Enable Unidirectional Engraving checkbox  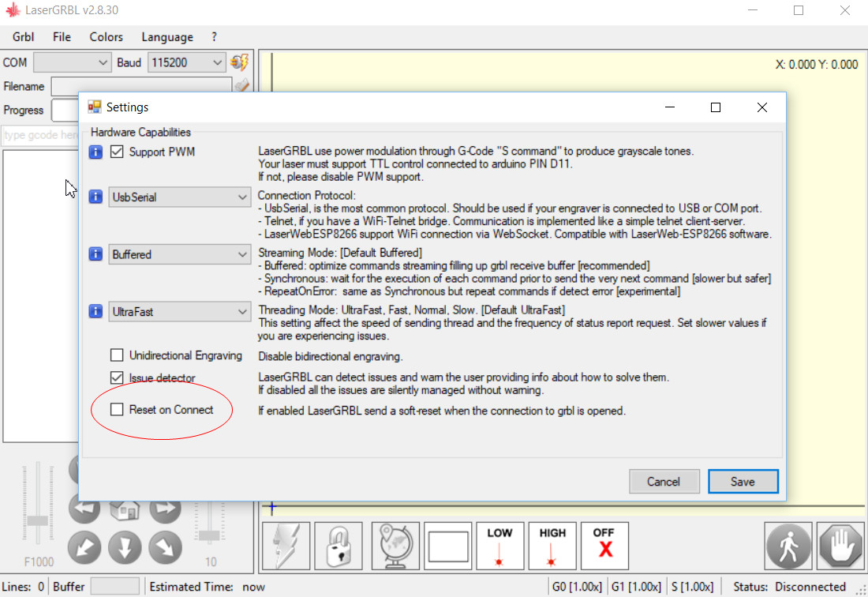[x=117, y=355]
